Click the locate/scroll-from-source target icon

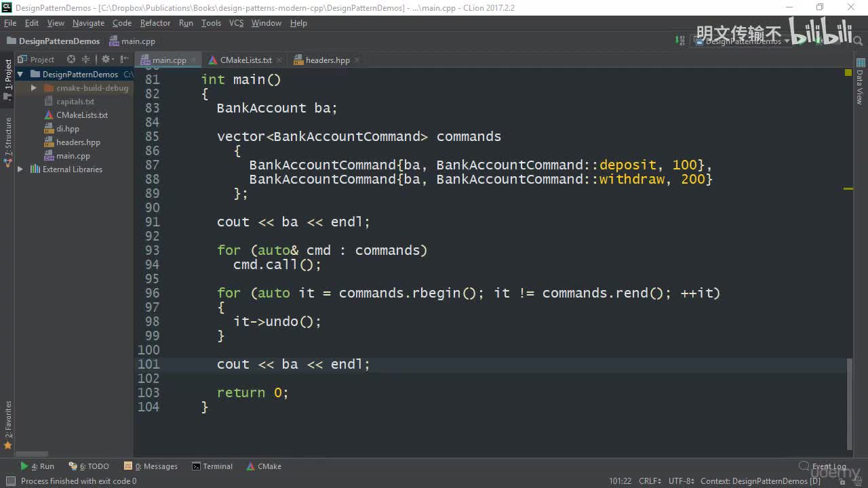[71, 60]
